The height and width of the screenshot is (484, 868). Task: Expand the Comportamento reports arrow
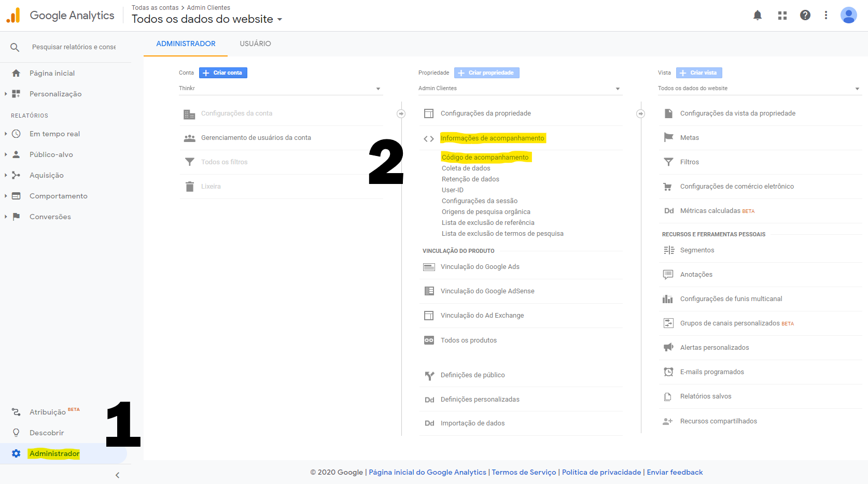pyautogui.click(x=6, y=196)
